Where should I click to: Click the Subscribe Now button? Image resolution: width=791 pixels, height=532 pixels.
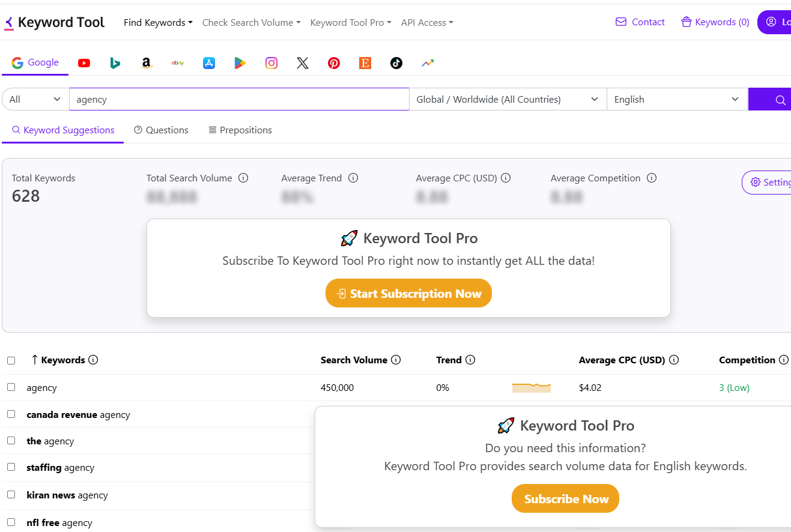click(565, 499)
